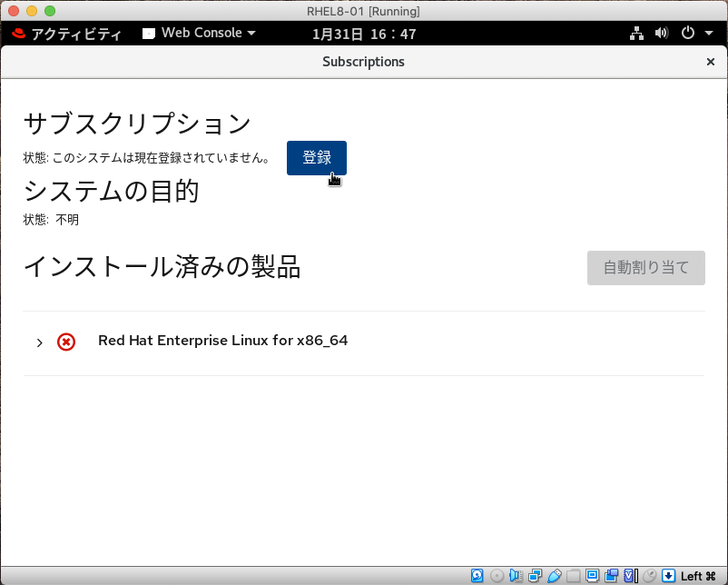Click the volume speaker icon in the top bar

661,33
